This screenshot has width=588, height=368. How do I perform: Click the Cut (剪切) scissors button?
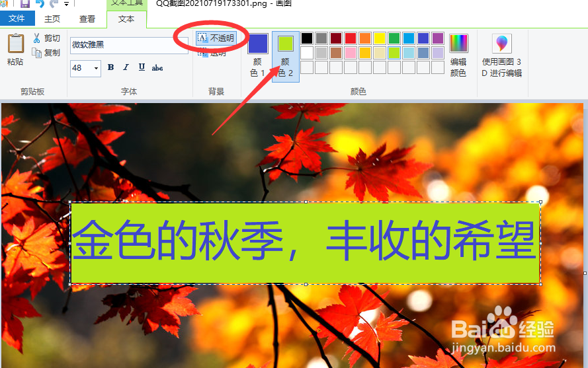point(46,38)
